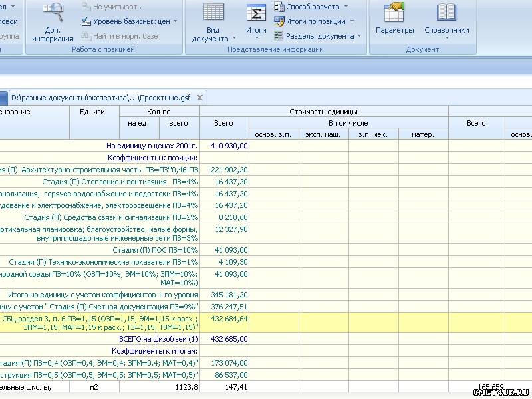Switch to the Проектные.gsf document tab
The width and height of the screenshot is (532, 399).
point(100,98)
